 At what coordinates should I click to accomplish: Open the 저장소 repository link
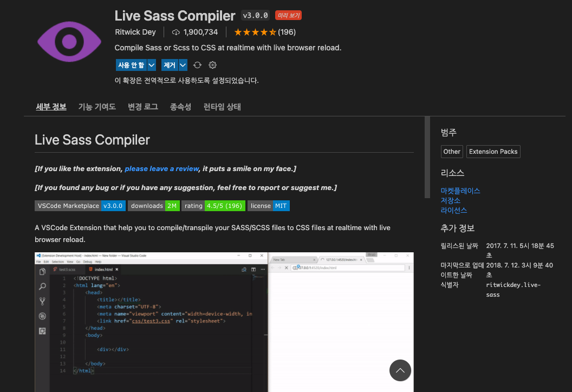click(x=451, y=200)
